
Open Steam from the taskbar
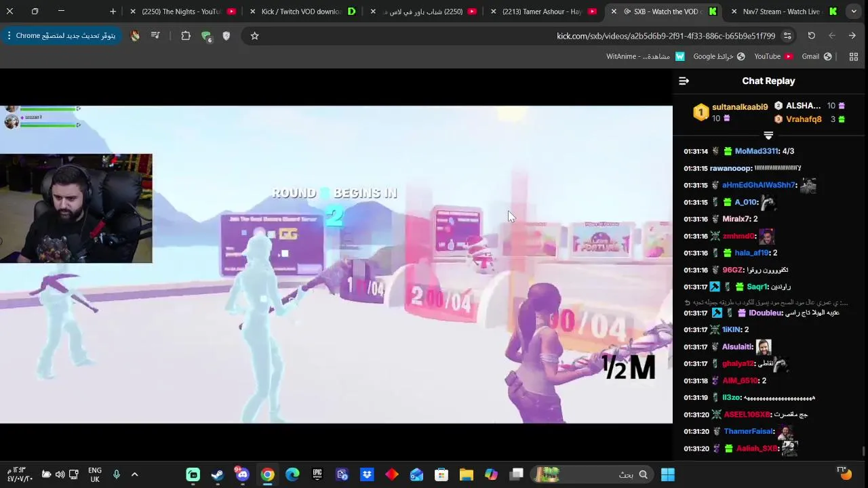(x=218, y=474)
